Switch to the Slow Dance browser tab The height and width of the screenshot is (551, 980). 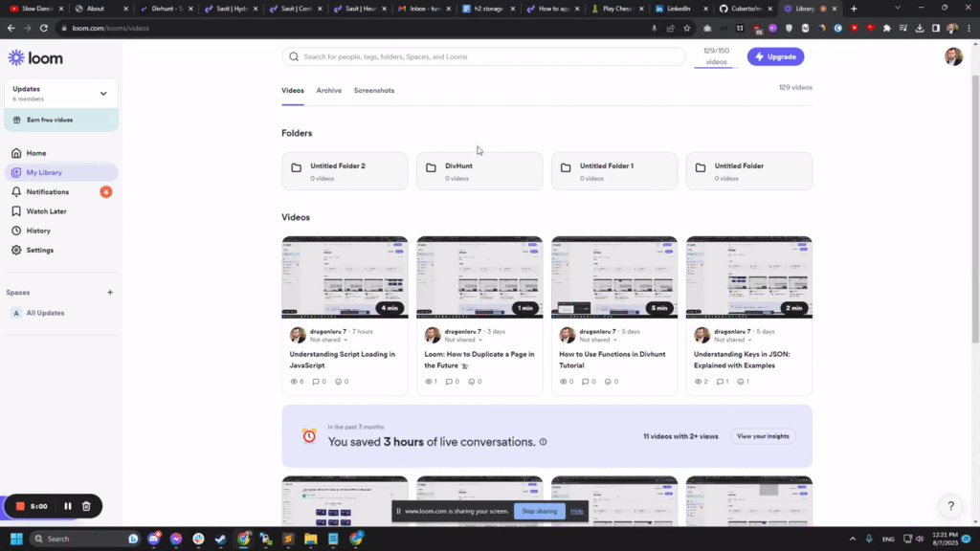click(x=35, y=9)
